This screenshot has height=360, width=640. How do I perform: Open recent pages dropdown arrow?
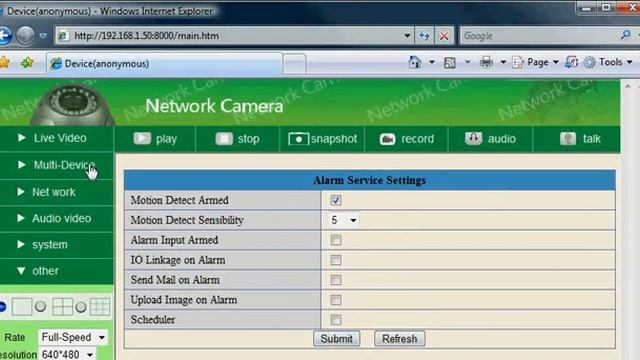coord(43,36)
